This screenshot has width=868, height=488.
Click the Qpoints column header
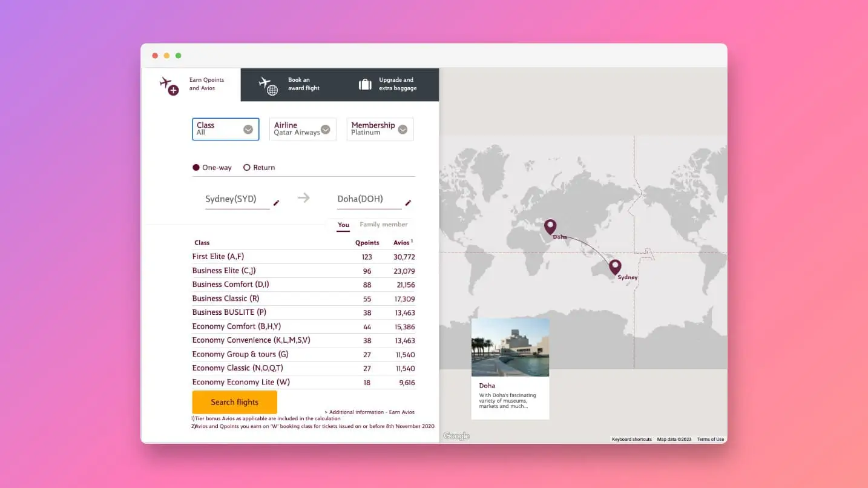pyautogui.click(x=367, y=243)
